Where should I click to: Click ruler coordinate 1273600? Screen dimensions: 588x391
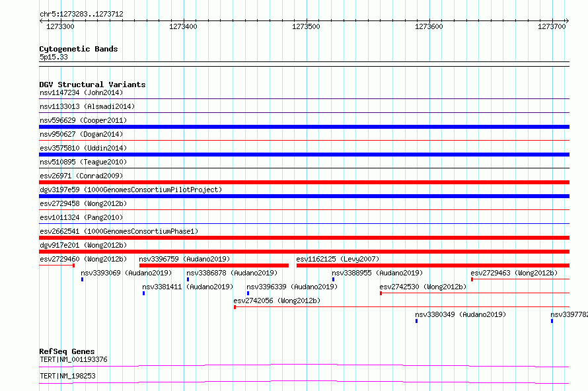click(429, 26)
